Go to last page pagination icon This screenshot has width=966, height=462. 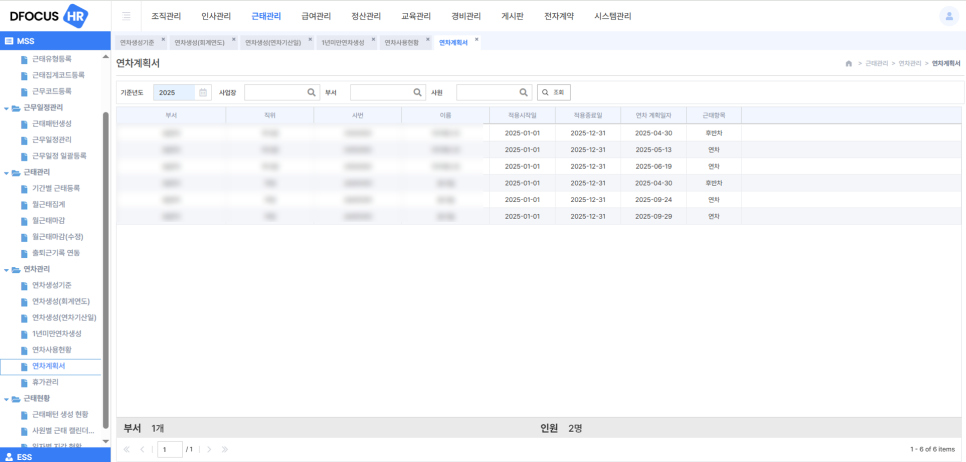225,450
